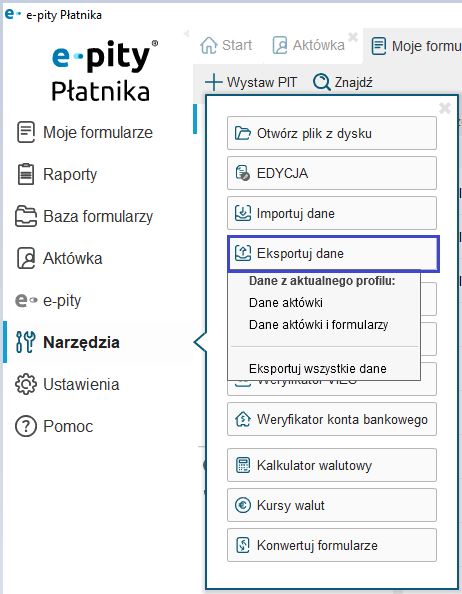Click the Weryfikator konta bankowego button
462x594 pixels.
pyautogui.click(x=332, y=419)
